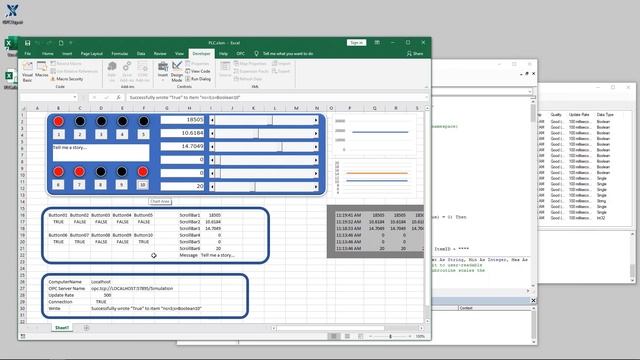
Task: Toggle button 6 on the control panel
Action: point(58,185)
